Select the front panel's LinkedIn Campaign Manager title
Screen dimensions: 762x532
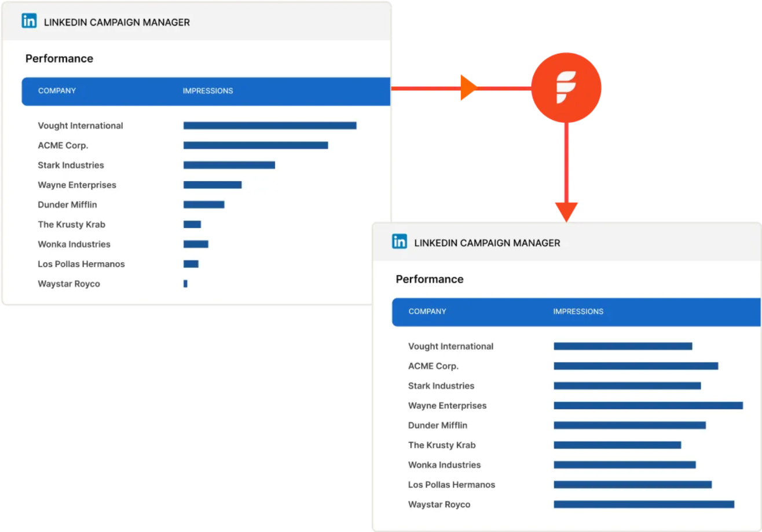[x=488, y=243]
